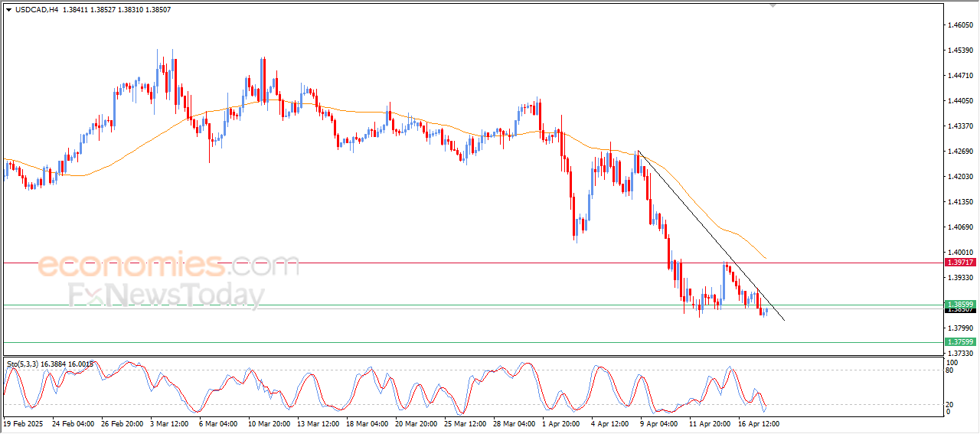This screenshot has height=434, width=980.
Task: Select the black descending trendline
Action: [712, 237]
